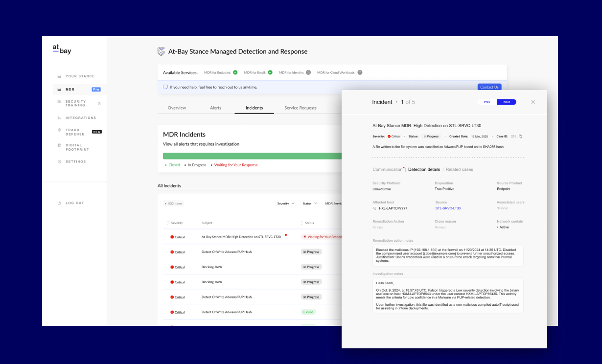The image size is (602, 364).
Task: Open the STL-SRVC-LT30 source link
Action: click(x=448, y=208)
